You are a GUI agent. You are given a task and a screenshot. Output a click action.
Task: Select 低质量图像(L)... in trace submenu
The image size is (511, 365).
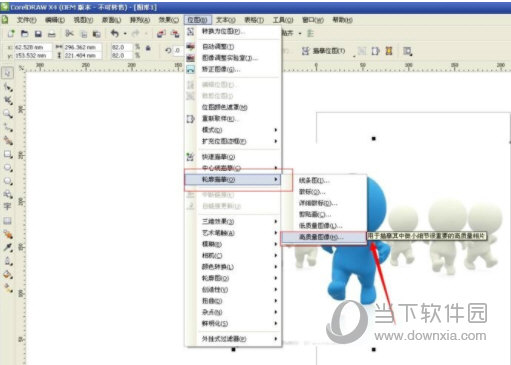tap(323, 226)
